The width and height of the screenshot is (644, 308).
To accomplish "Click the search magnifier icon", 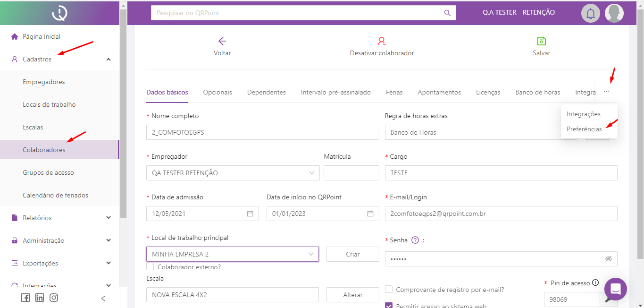I will tap(447, 13).
